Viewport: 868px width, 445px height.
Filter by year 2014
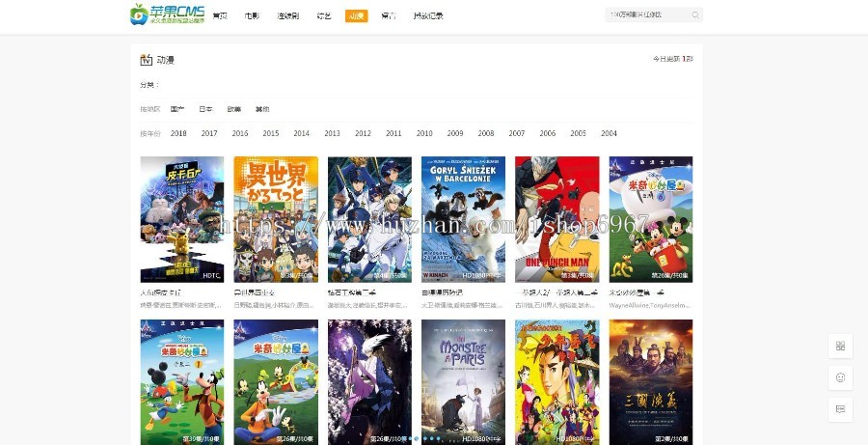301,133
